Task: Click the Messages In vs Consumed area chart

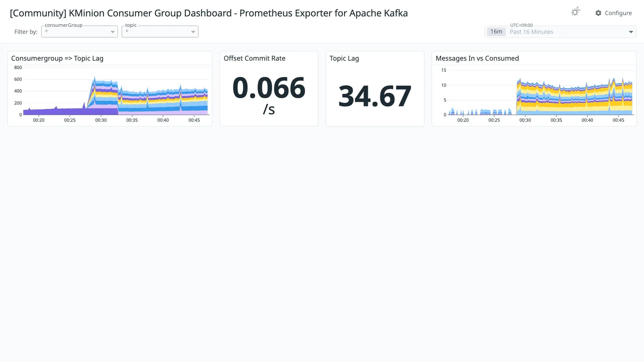Action: pos(541,92)
